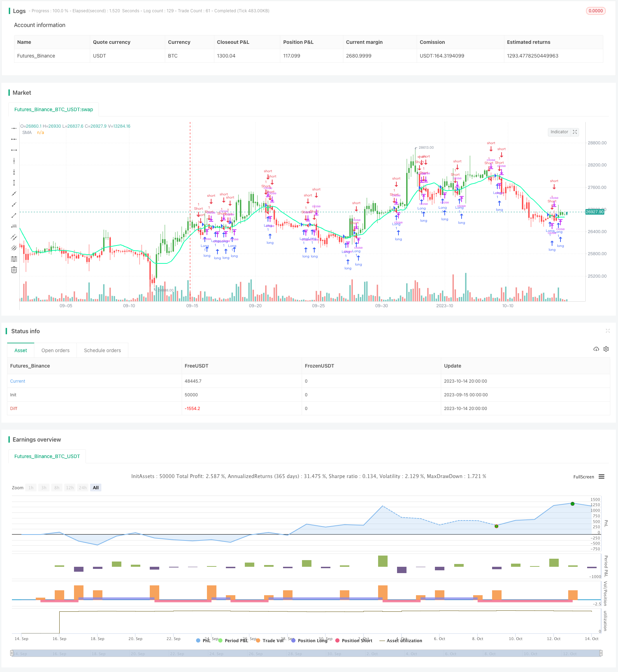This screenshot has height=672, width=618.
Task: Select the 123 price line tool
Action: [14, 226]
